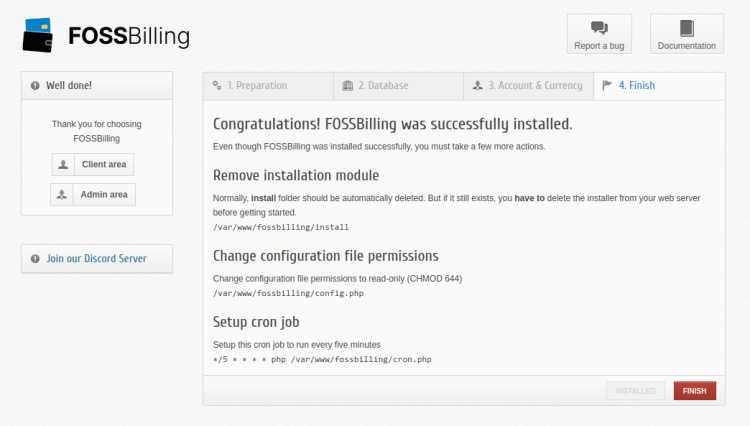The width and height of the screenshot is (750, 426).
Task: Click the database icon on step 2 tab
Action: pyautogui.click(x=347, y=86)
